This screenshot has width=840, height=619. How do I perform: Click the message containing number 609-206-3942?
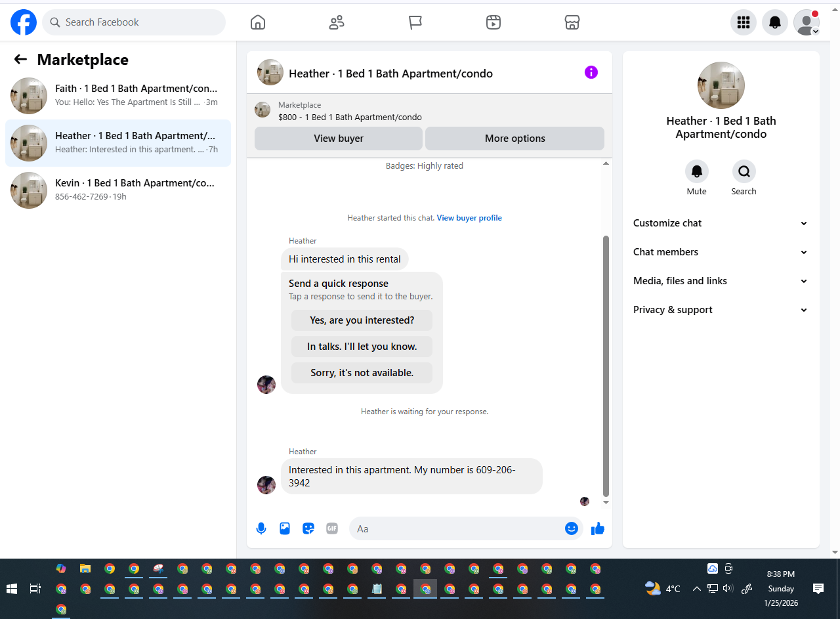pyautogui.click(x=411, y=477)
